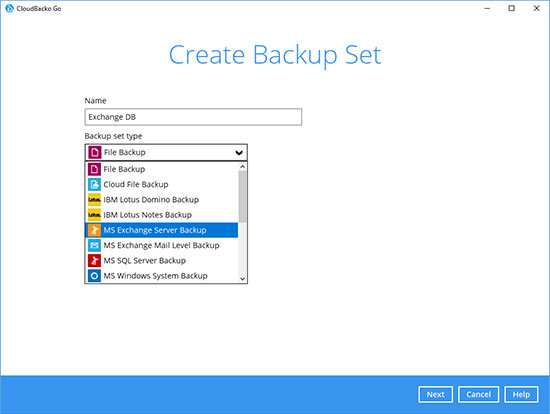Select File Backup from the list
Screen dimensions: 550x414
coord(161,169)
